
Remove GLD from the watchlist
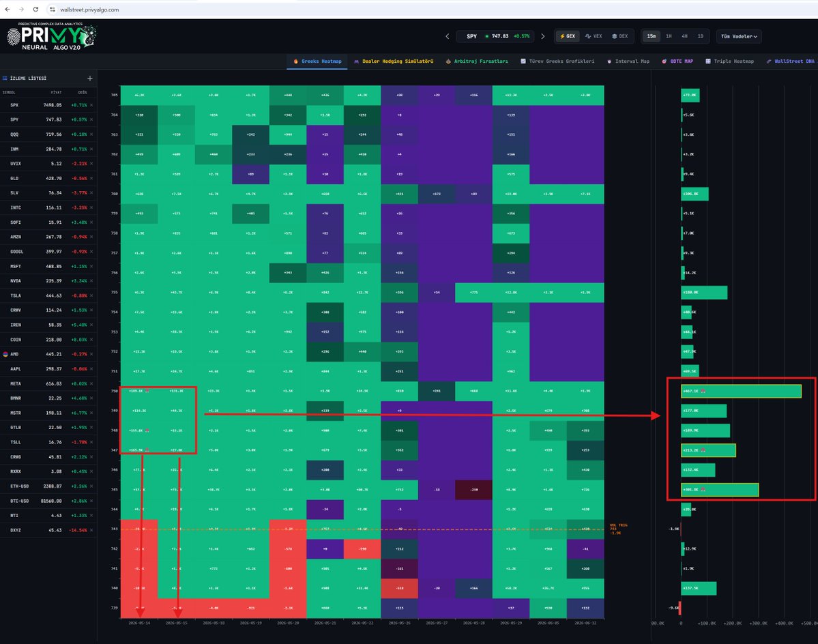pos(91,178)
